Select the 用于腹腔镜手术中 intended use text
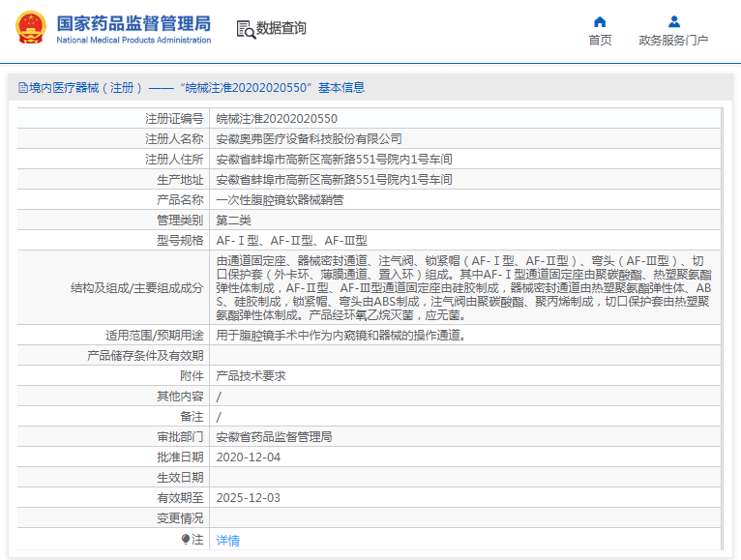 [341, 335]
